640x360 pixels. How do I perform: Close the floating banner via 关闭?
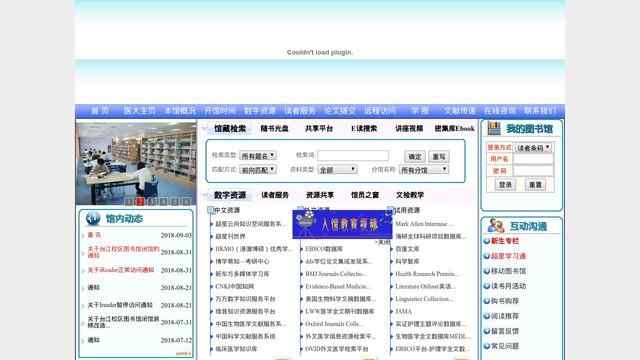coord(384,242)
